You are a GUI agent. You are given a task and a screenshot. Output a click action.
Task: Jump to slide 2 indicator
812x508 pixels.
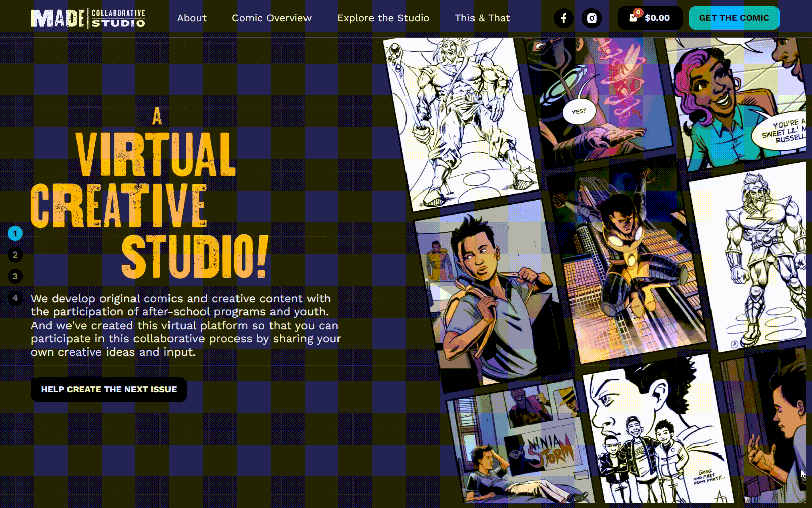15,255
